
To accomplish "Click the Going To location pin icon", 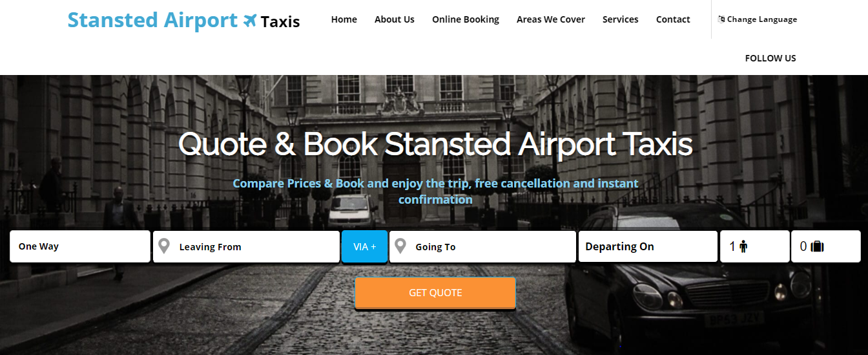I will tap(400, 246).
